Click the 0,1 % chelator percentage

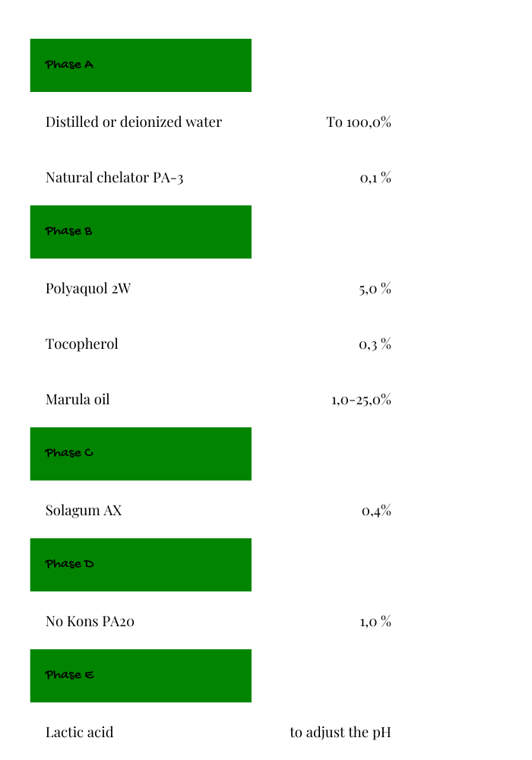tap(375, 178)
